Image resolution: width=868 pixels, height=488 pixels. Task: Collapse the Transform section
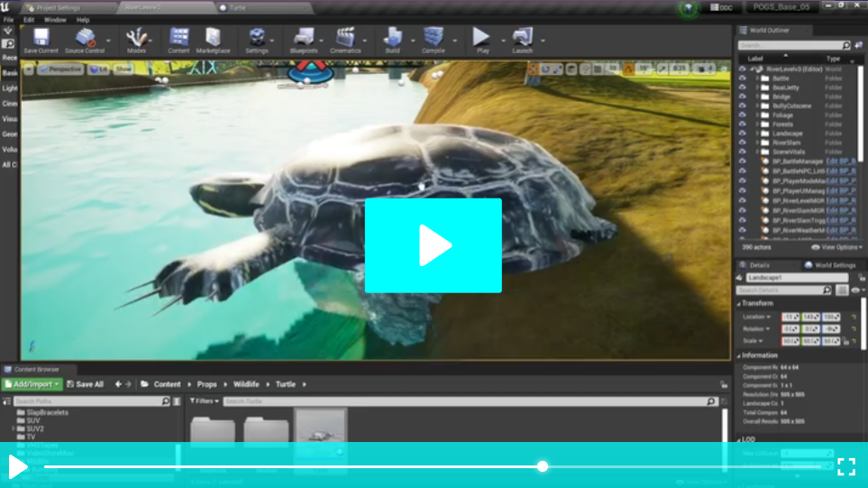click(739, 304)
